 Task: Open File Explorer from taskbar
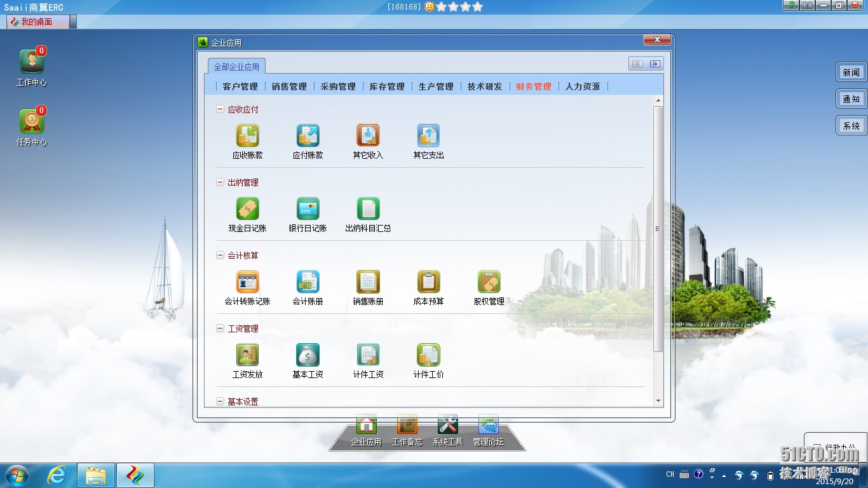click(x=96, y=475)
